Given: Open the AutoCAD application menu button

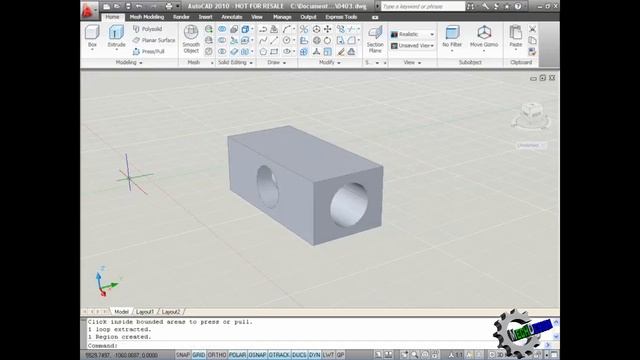Looking at the screenshot, I should [89, 10].
